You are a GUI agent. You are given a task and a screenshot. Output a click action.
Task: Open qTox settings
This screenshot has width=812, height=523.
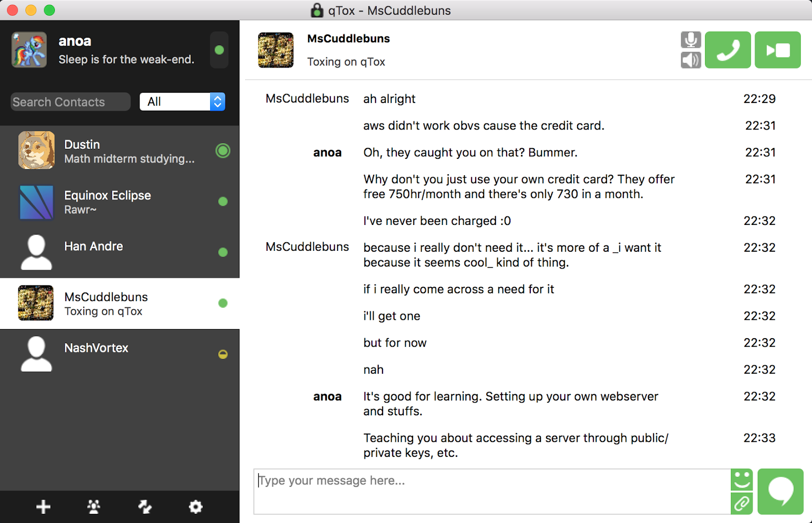pyautogui.click(x=195, y=506)
